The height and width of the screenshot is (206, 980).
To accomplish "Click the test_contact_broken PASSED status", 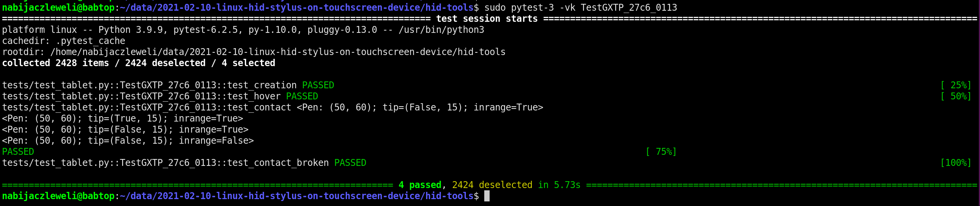I will (x=350, y=163).
